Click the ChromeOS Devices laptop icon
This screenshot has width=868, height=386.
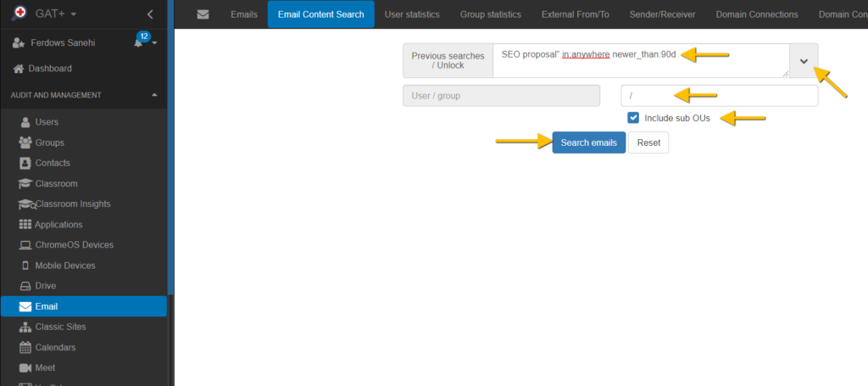click(25, 245)
